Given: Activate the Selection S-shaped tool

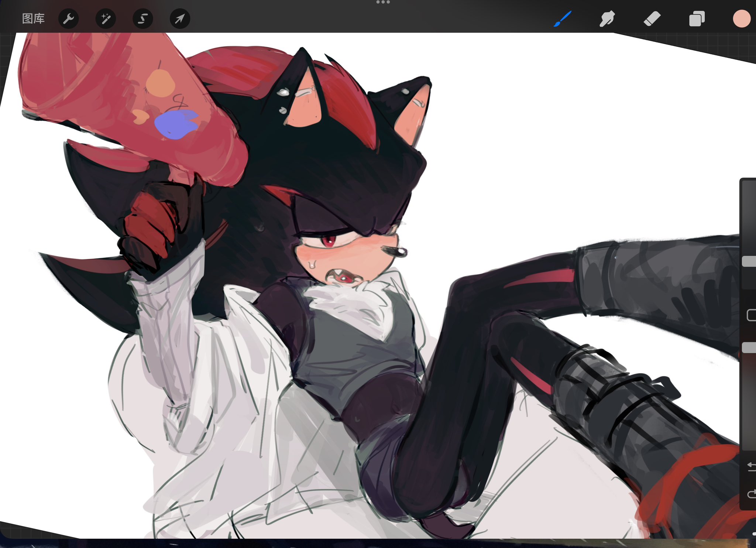Looking at the screenshot, I should click(x=143, y=18).
